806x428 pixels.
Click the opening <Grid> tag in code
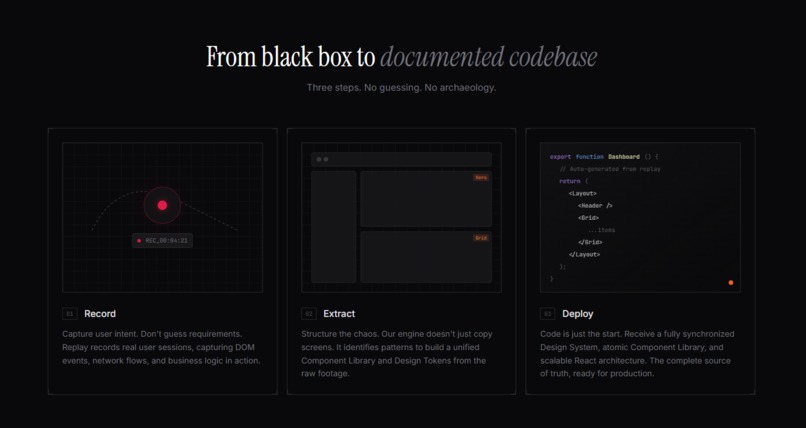click(x=588, y=218)
